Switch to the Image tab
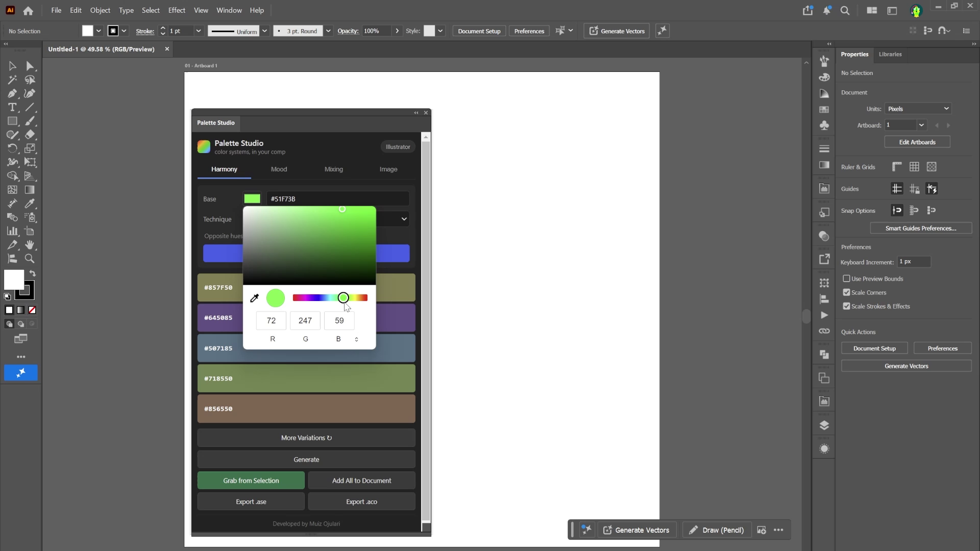The width and height of the screenshot is (980, 551). coord(388,169)
